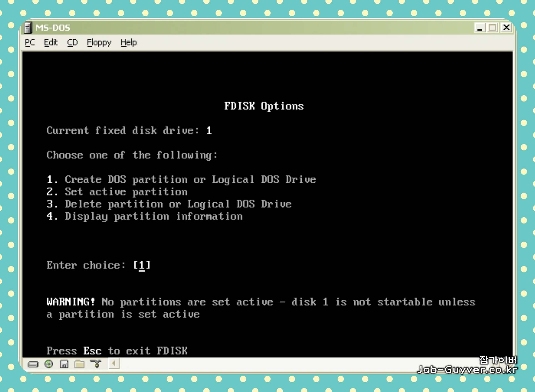Click the 'Set active partition' option line
The height and width of the screenshot is (392, 535).
point(117,192)
